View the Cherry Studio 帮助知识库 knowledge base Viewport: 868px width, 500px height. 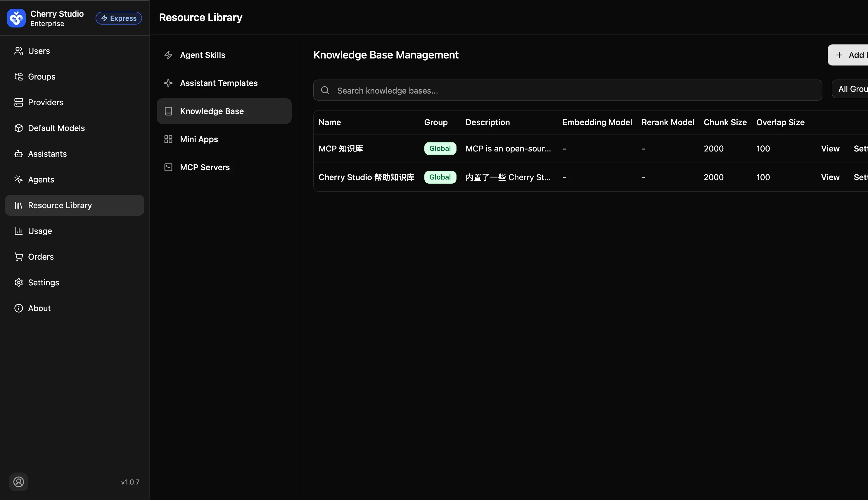coord(830,177)
